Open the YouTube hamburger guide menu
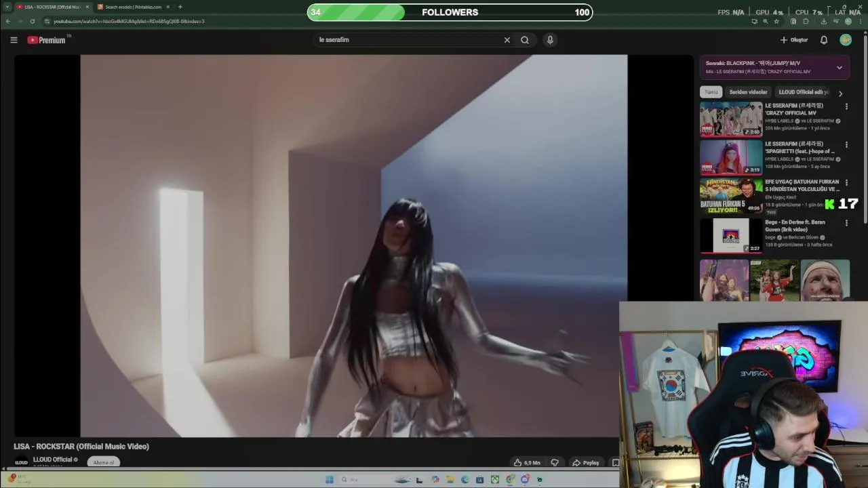Screen dimensions: 868x488 [x=14, y=40]
